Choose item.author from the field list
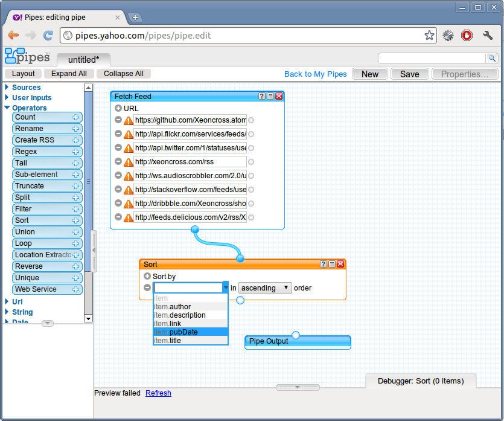504x421 pixels. (191, 306)
